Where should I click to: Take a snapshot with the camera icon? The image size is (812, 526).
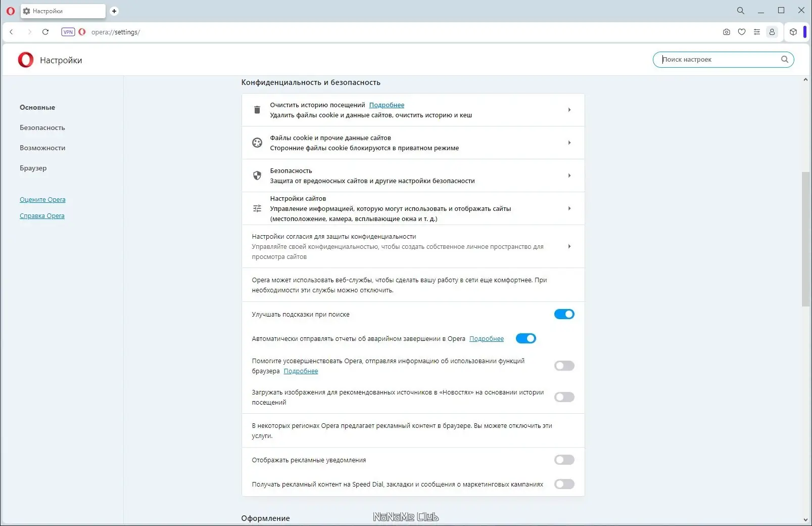pos(727,32)
